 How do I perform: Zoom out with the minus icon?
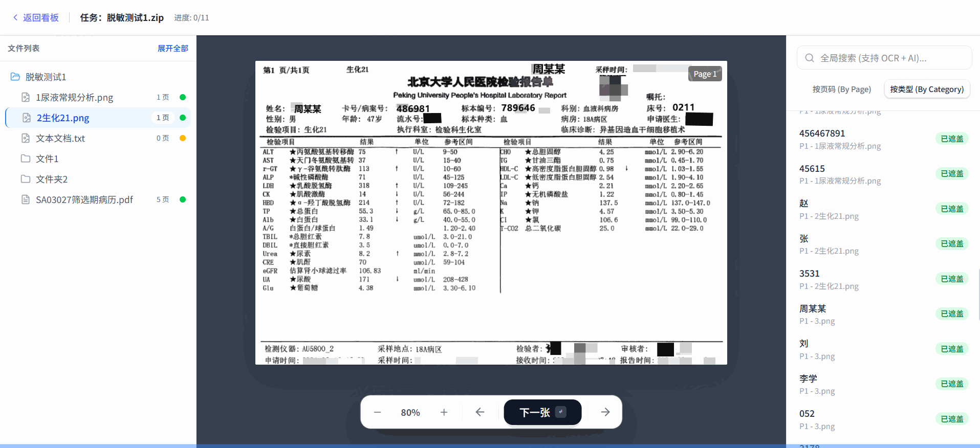tap(377, 412)
